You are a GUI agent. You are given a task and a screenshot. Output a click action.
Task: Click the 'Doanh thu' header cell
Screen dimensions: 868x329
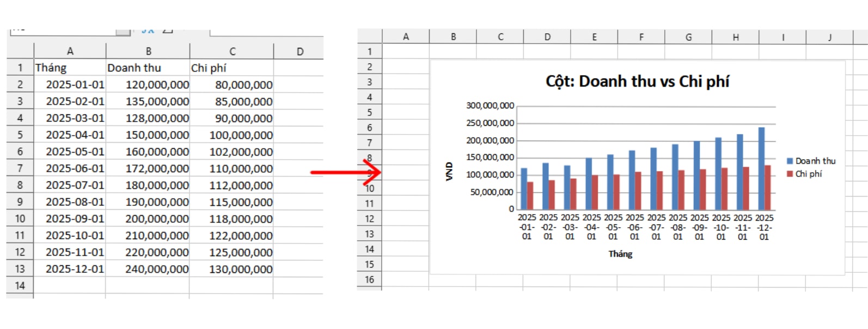[x=148, y=68]
